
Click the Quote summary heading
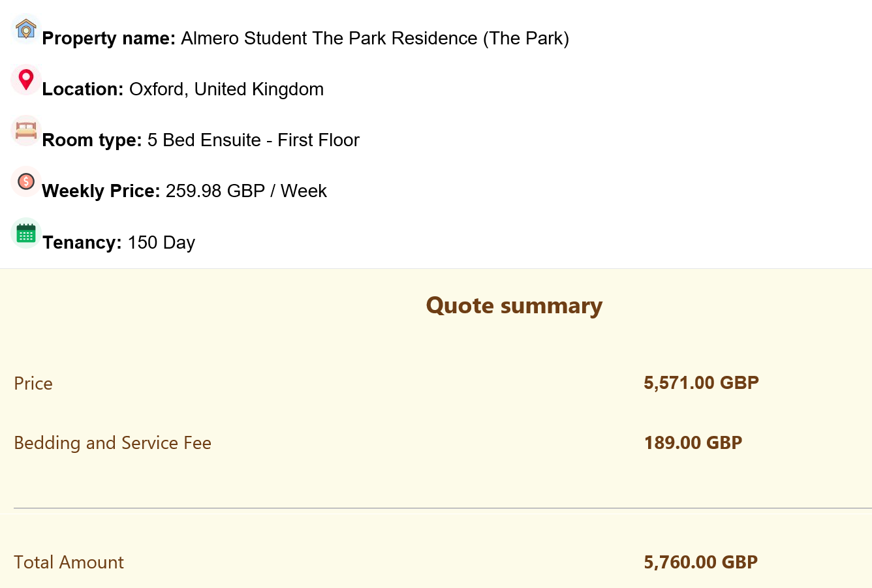[514, 305]
